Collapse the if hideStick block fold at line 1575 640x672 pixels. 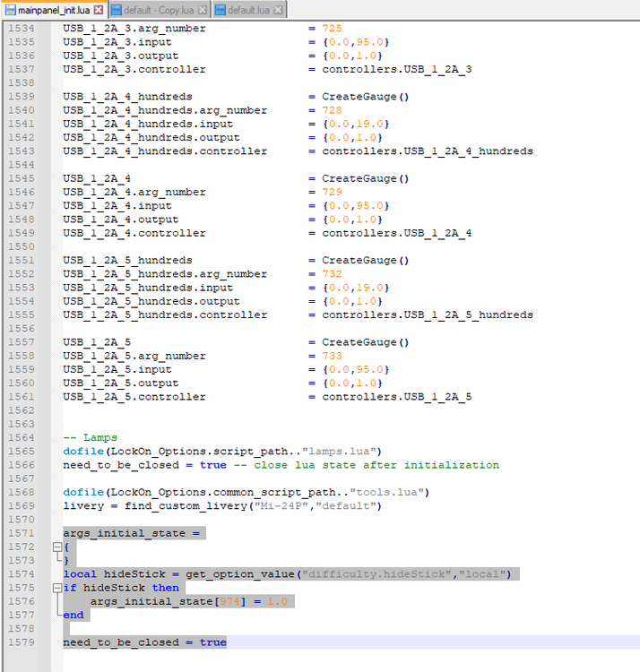click(57, 588)
